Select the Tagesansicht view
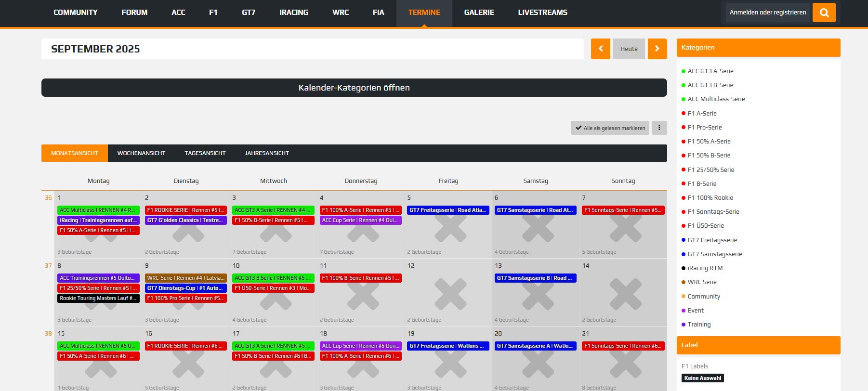The height and width of the screenshot is (391, 868). point(205,153)
